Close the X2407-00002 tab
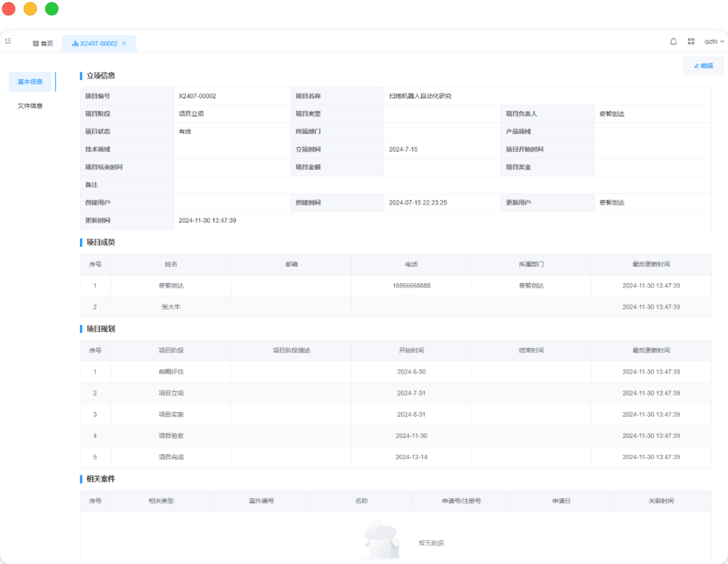 (124, 44)
